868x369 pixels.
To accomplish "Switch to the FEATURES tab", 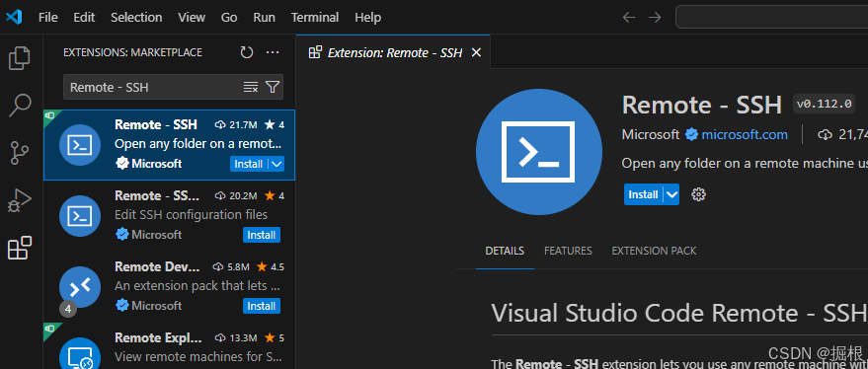I will coord(568,251).
